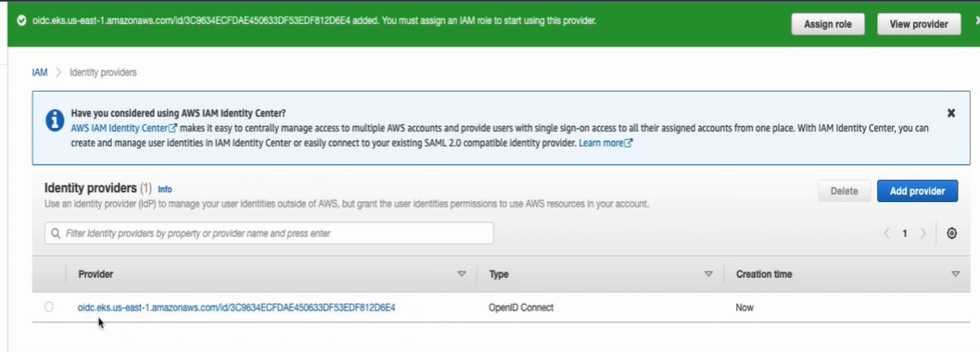
Task: Click the Provider column header
Action: [x=95, y=274]
